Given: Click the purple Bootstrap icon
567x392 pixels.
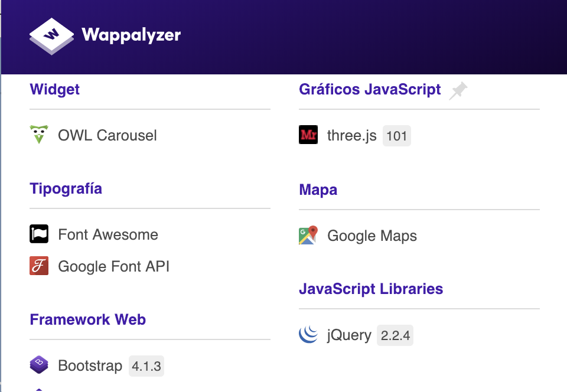Looking at the screenshot, I should click(x=39, y=365).
